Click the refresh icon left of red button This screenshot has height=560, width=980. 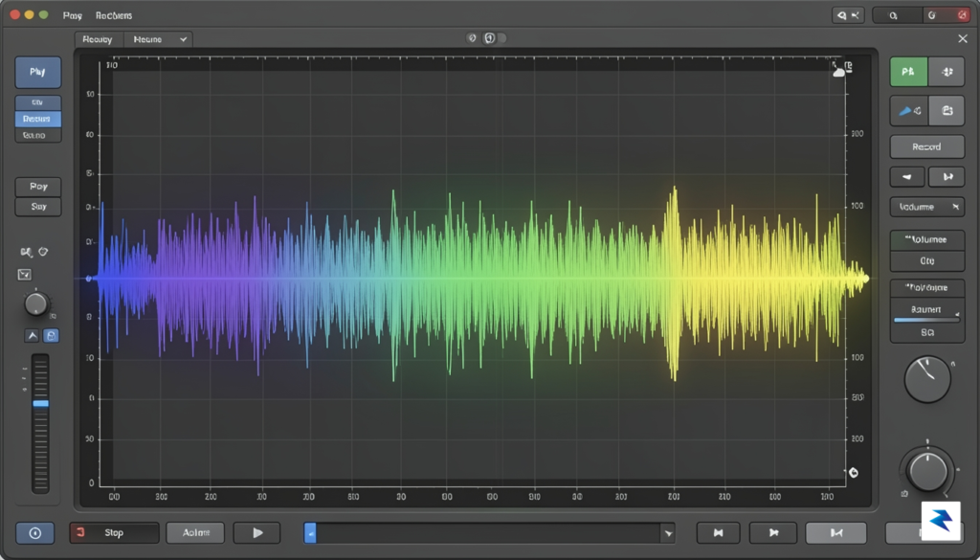pyautogui.click(x=932, y=15)
